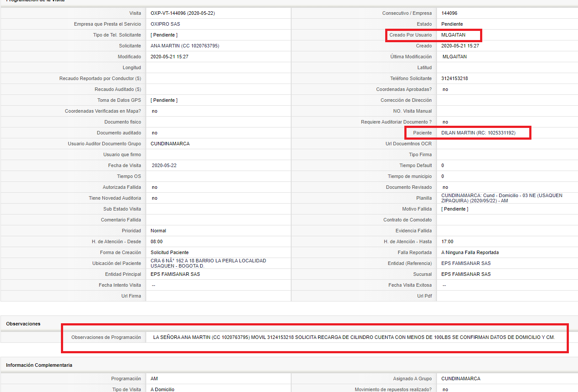Click the Tiempo Default value 0
The height and width of the screenshot is (392, 578).
click(x=443, y=165)
